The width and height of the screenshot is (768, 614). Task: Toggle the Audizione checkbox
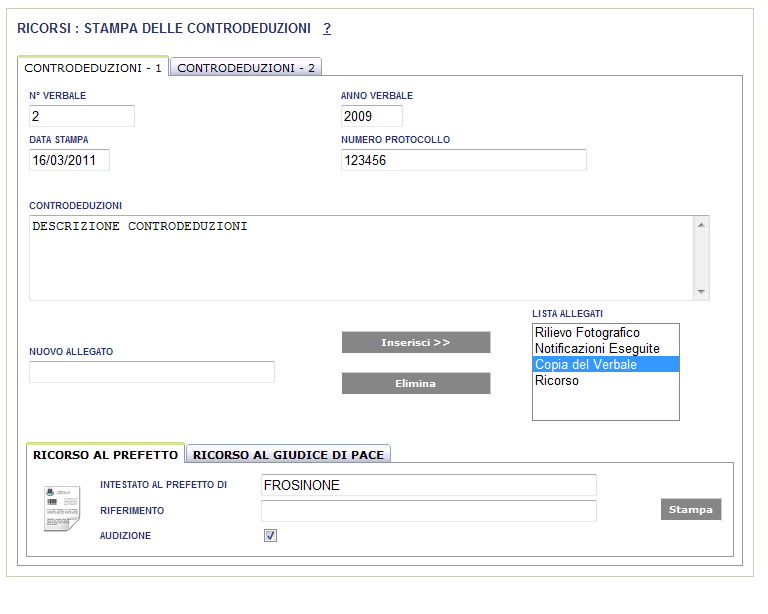click(270, 536)
